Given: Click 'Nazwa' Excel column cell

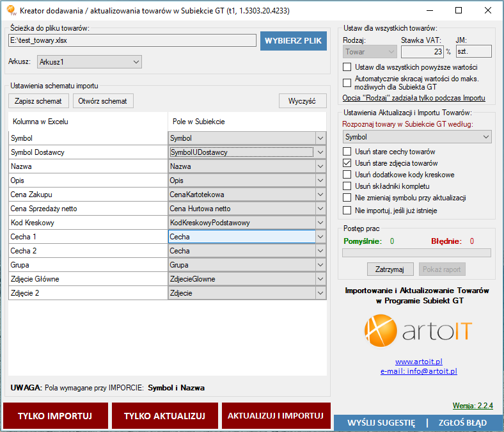Looking at the screenshot, I should coord(88,166).
